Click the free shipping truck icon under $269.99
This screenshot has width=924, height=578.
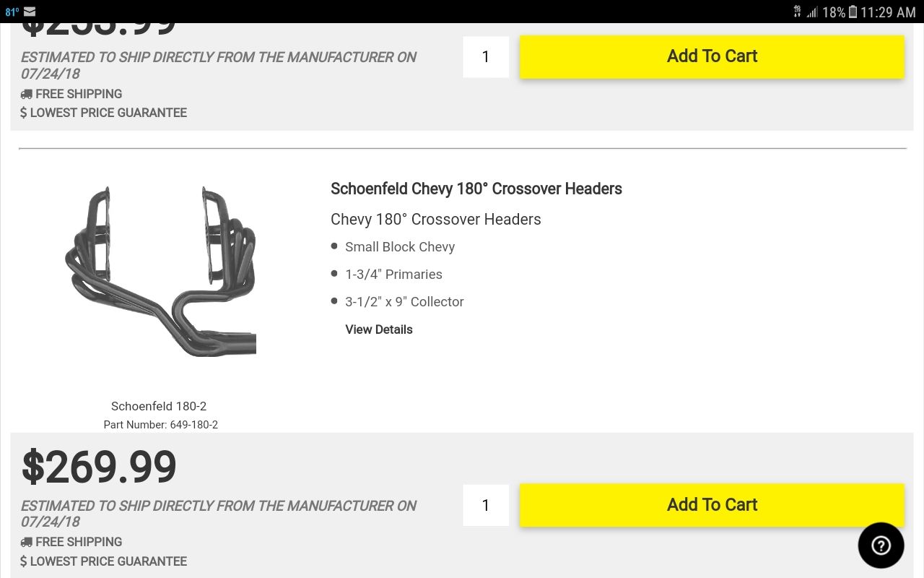(x=26, y=542)
